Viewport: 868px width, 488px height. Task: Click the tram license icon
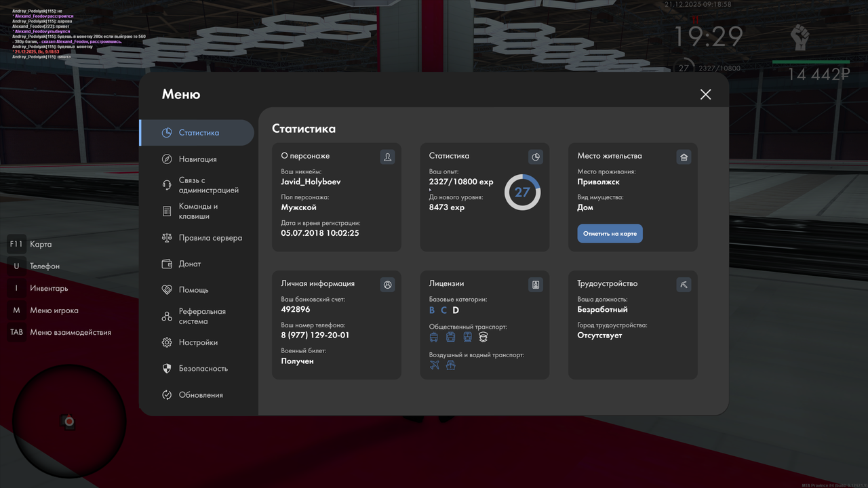point(467,337)
